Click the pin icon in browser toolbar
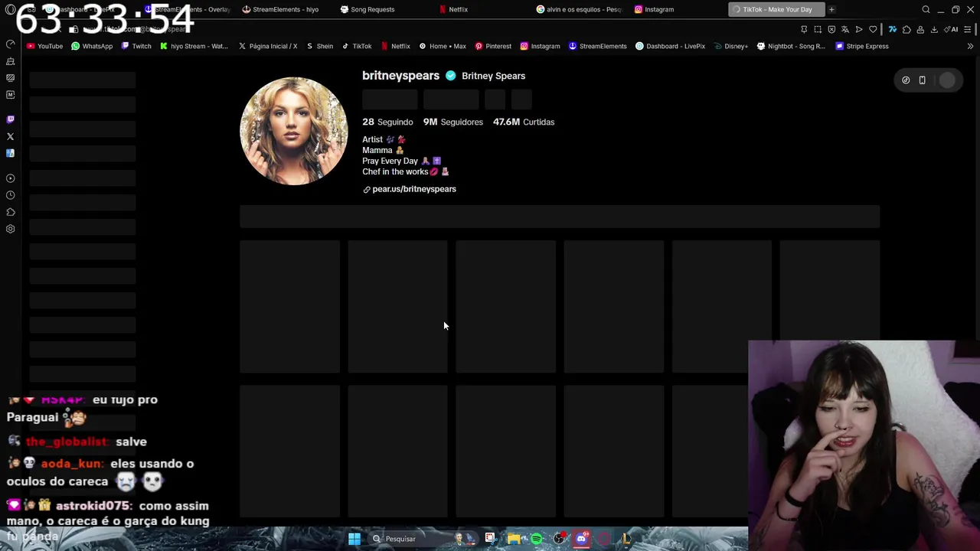This screenshot has height=551, width=980. (x=804, y=29)
